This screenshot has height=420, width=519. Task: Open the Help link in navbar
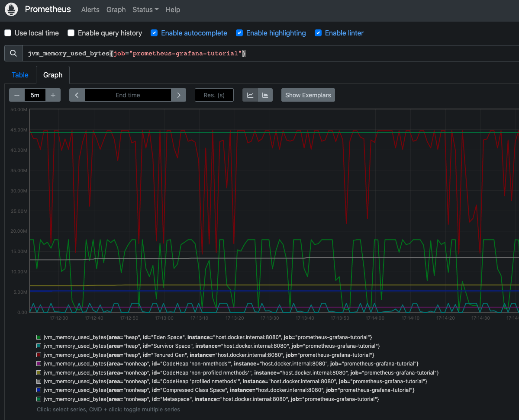[x=173, y=10]
